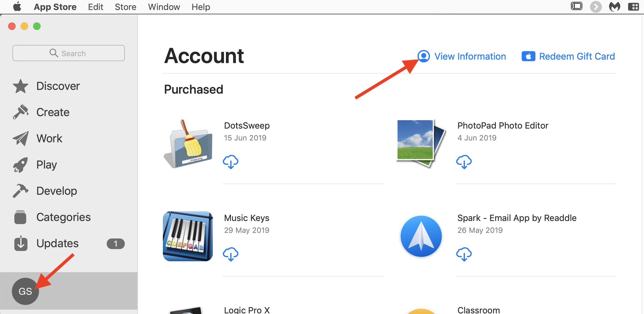Click the screen mirroring menu bar icon
644x314 pixels.
(577, 6)
